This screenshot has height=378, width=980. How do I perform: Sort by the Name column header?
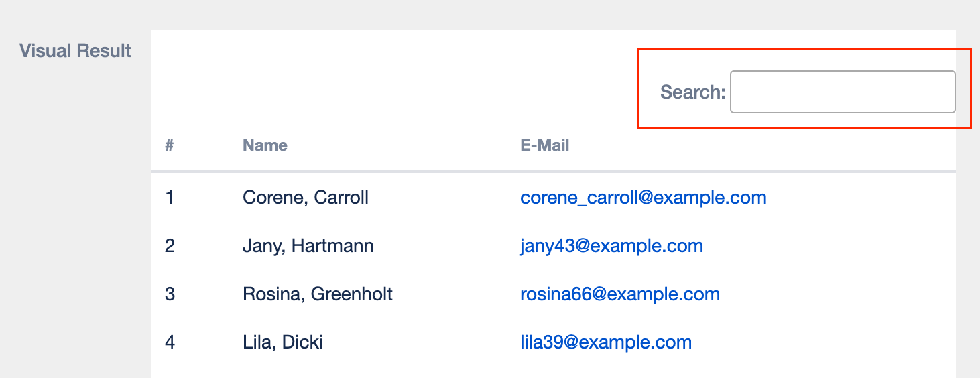265,145
